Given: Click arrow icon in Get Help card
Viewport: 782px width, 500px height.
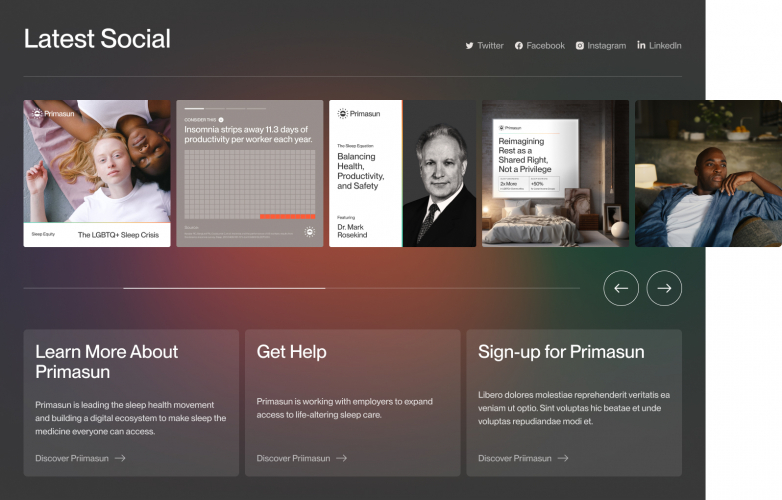Looking at the screenshot, I should 341,458.
